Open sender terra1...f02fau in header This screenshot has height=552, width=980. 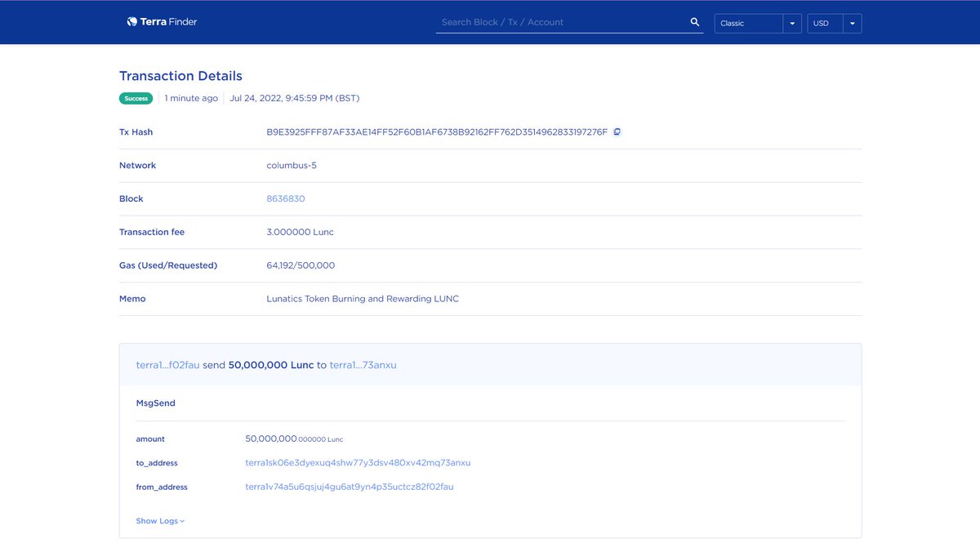click(167, 365)
